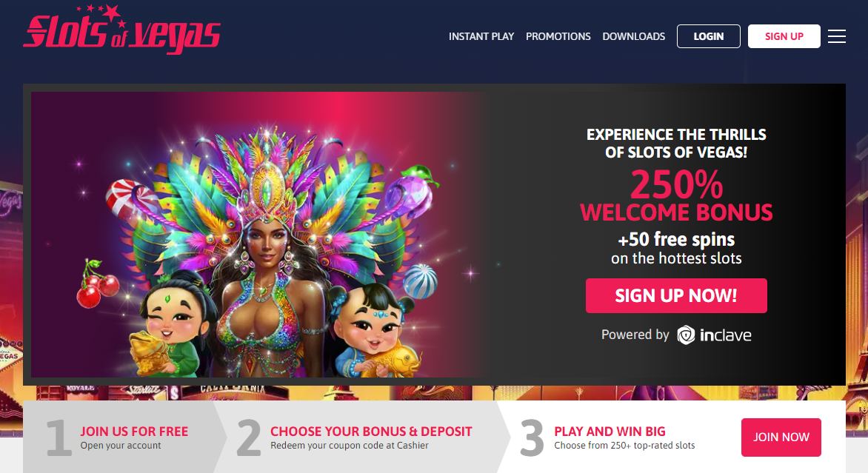Image resolution: width=868 pixels, height=473 pixels.
Task: Click the Sign Up button in header
Action: pyautogui.click(x=784, y=36)
